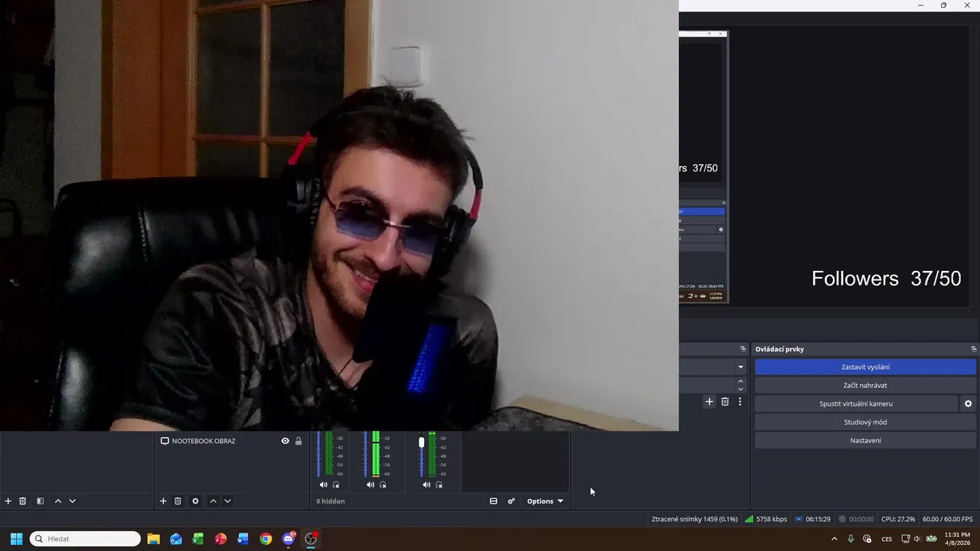
Task: Undock the scene transitions panel
Action: click(743, 349)
